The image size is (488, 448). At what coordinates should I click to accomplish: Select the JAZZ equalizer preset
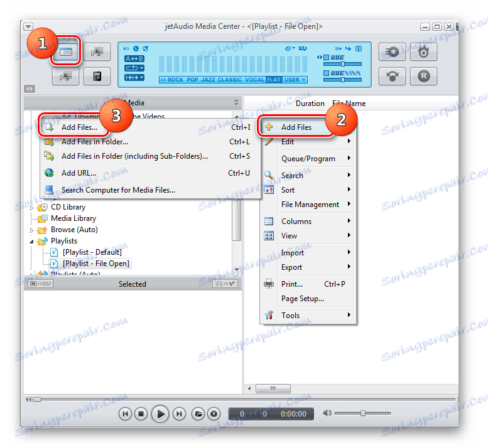tap(208, 80)
